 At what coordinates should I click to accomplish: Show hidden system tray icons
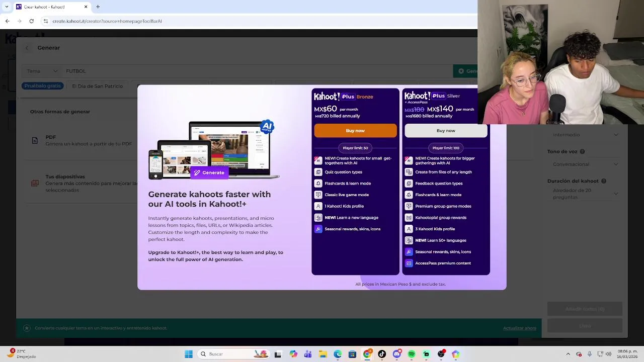coord(568,354)
